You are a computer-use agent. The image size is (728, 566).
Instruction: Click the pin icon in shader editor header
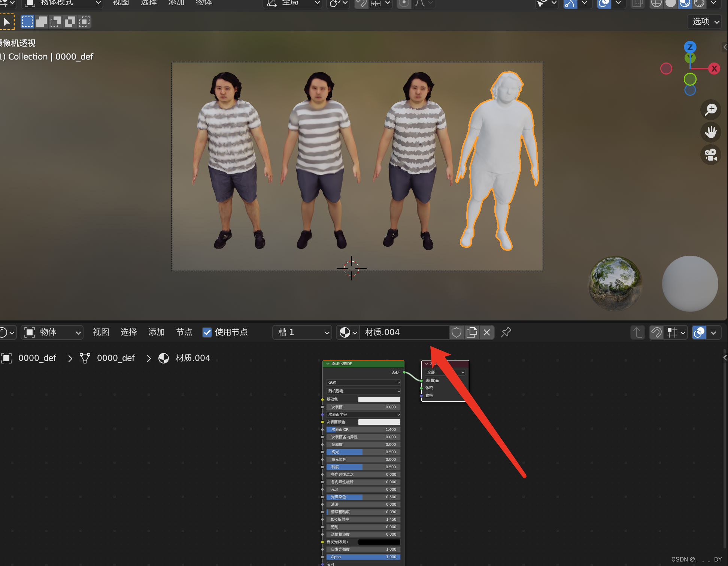coord(506,332)
